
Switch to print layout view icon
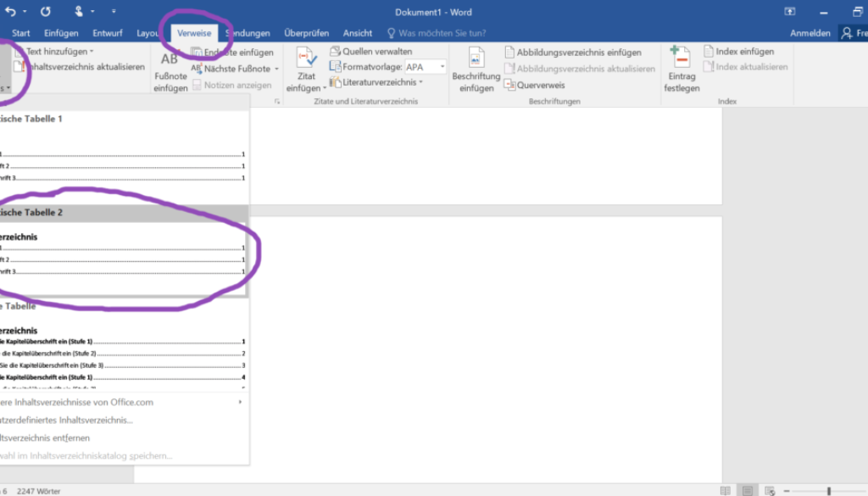tap(748, 491)
